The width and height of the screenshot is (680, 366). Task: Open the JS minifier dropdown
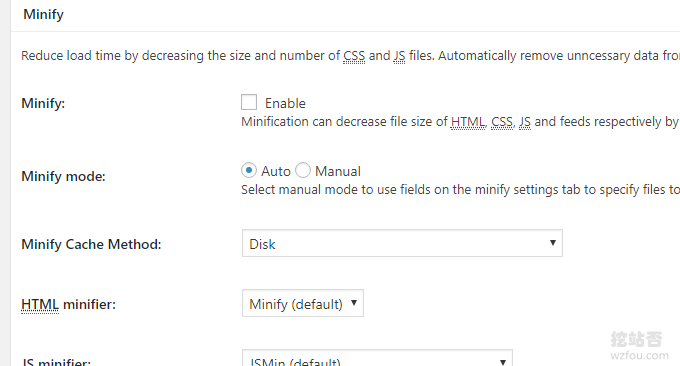pos(377,358)
